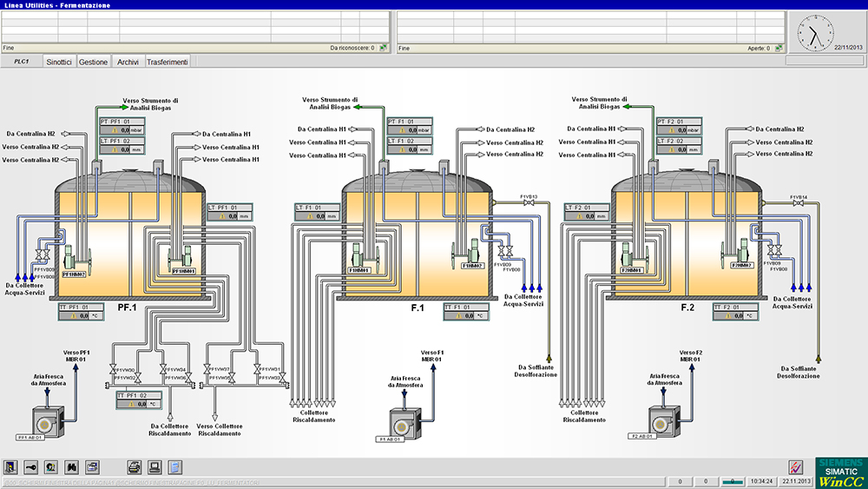
Task: Click the computer monitor icon in bottom toolbar
Action: click(155, 466)
